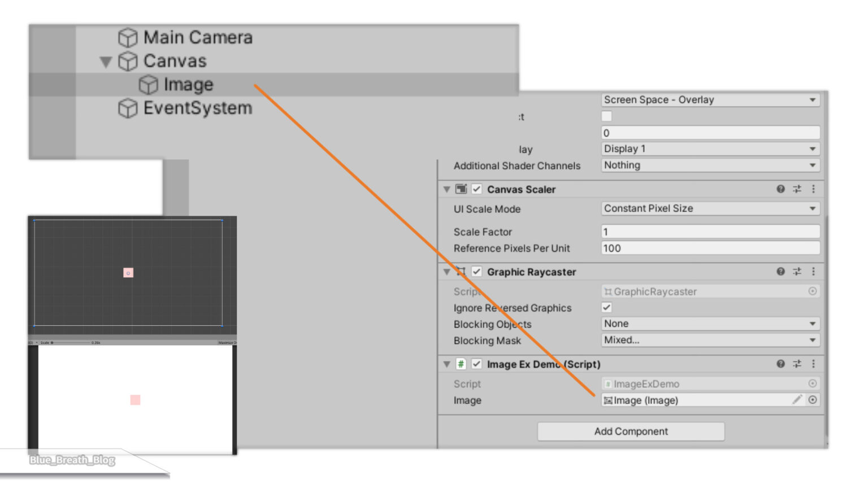868x488 pixels.
Task: Open the UI Scale Mode dropdown
Action: [710, 208]
